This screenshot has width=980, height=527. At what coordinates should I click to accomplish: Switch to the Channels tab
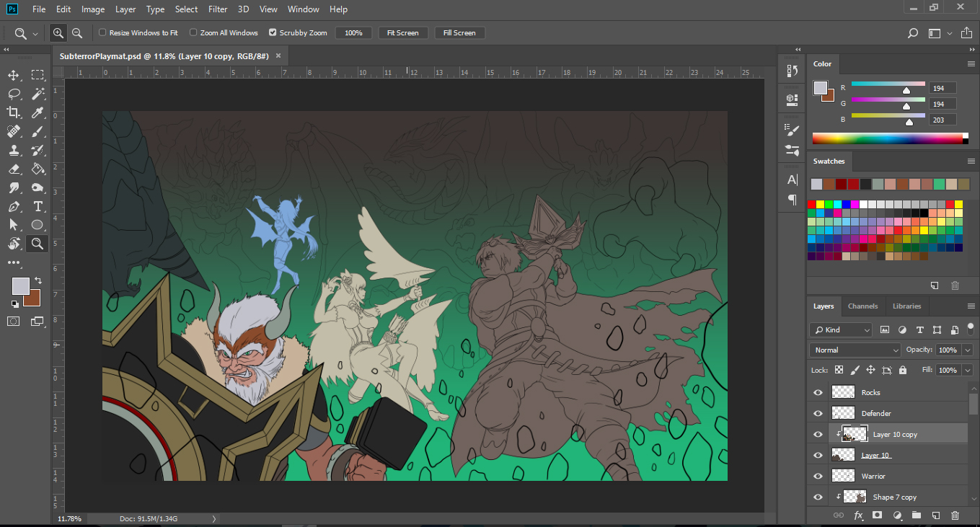click(x=862, y=306)
